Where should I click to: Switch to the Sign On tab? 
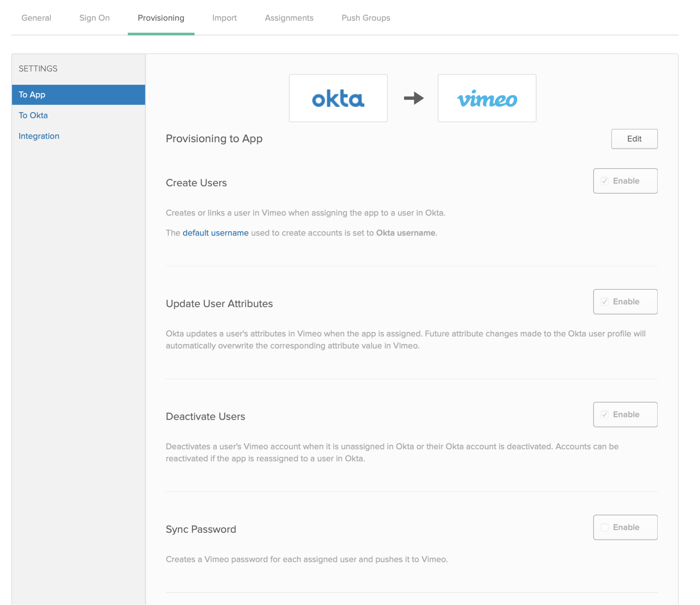(x=95, y=17)
